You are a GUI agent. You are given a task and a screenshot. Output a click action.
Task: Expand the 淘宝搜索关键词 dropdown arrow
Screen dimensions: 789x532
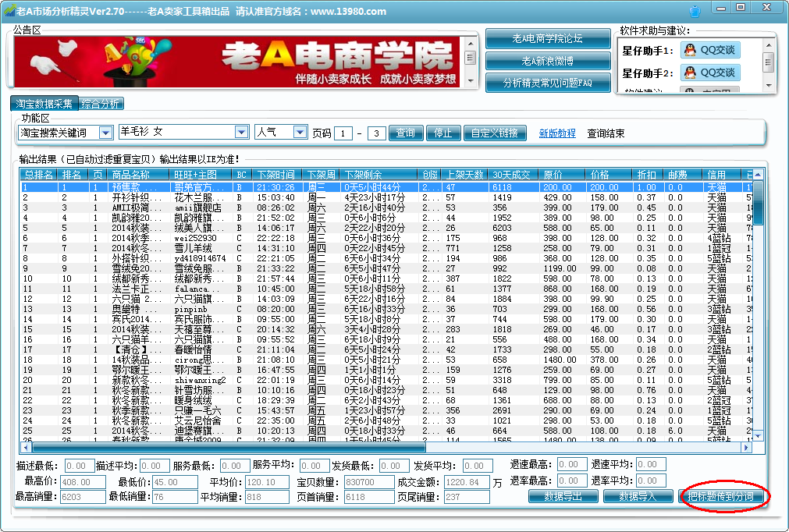coord(105,133)
